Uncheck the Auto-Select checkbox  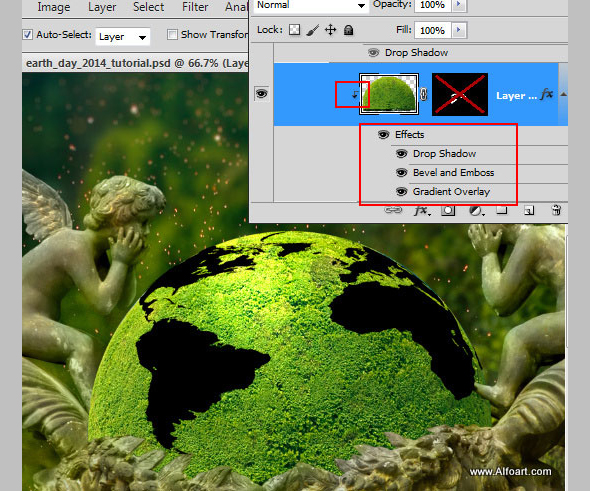click(27, 35)
